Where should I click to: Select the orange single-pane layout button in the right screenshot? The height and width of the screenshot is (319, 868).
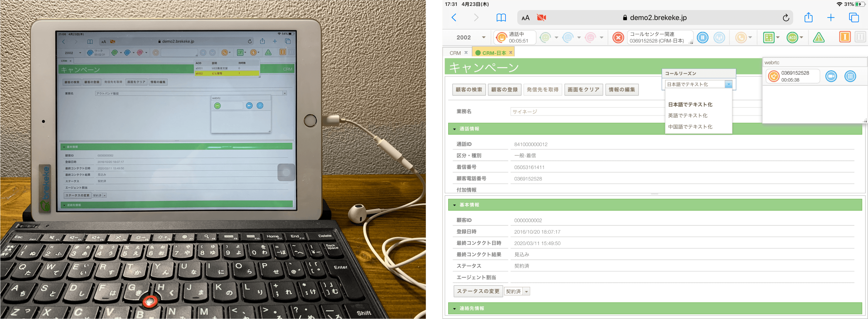point(845,37)
